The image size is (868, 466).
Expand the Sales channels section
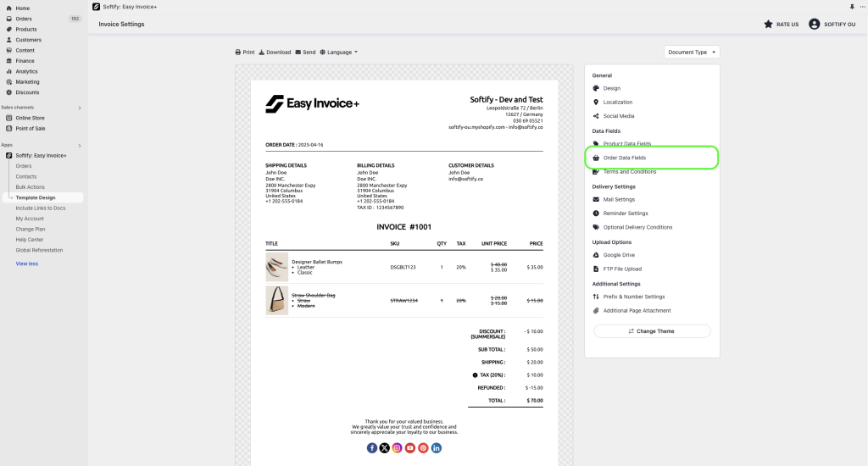(80, 108)
